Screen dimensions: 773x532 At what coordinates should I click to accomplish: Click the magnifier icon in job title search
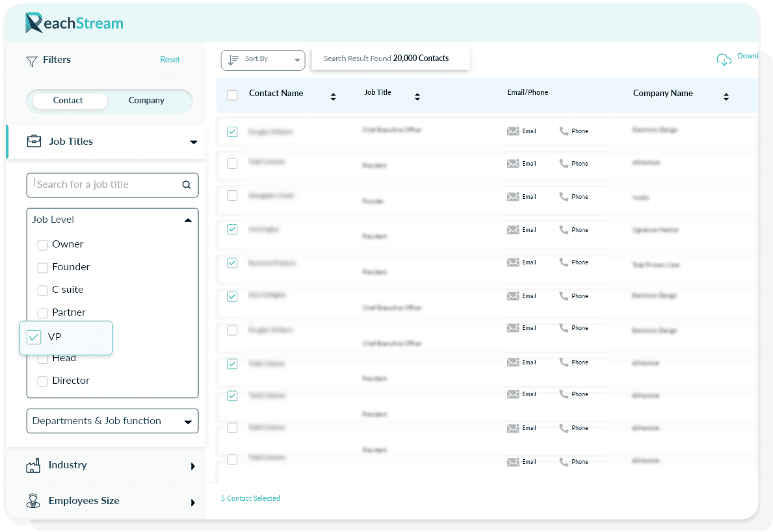point(186,184)
